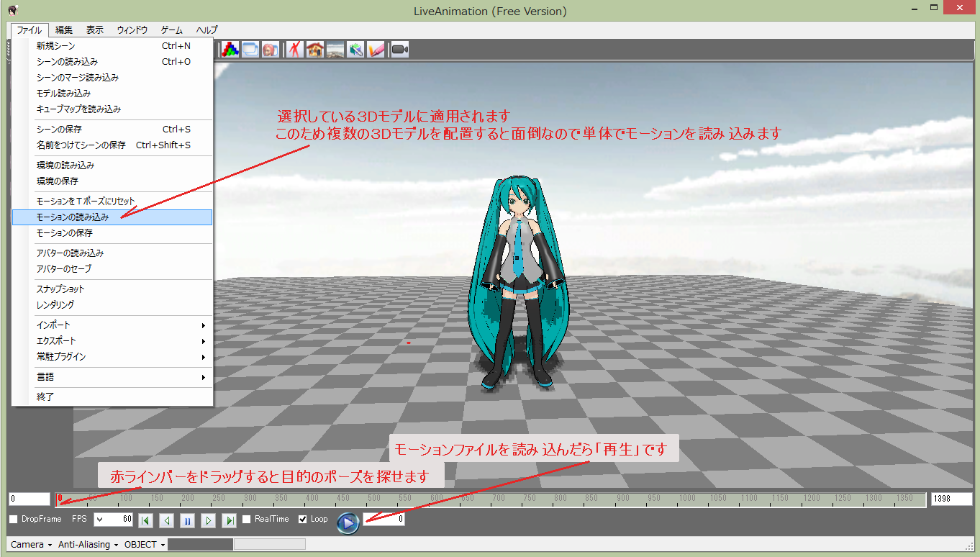Jump to the last frame

[230, 520]
